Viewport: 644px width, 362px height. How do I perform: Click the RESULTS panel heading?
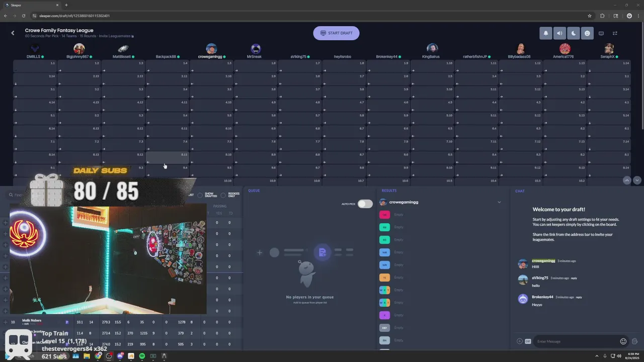(389, 191)
